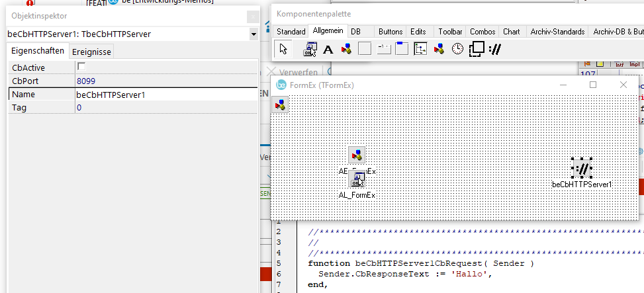Pick the action list component in palette

[x=310, y=49]
